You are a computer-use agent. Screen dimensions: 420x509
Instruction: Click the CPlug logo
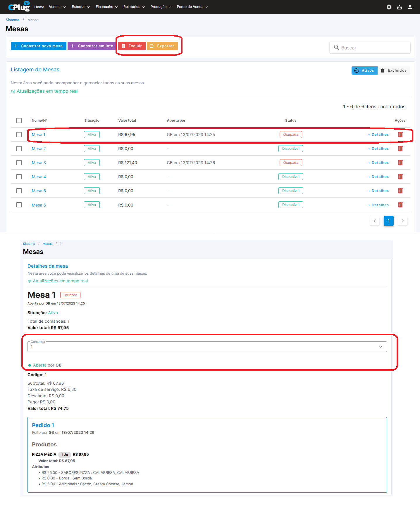[19, 6]
